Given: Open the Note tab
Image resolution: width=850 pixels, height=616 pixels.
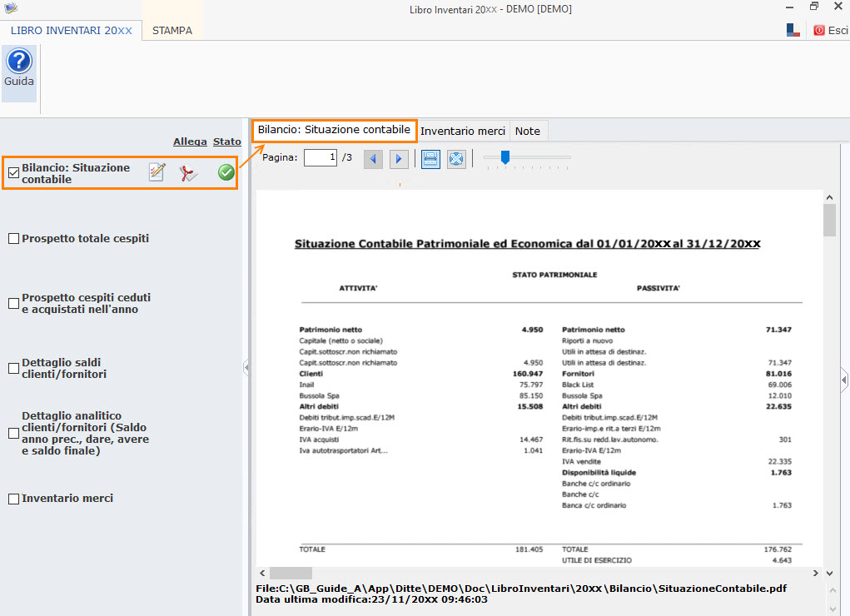Looking at the screenshot, I should pos(528,132).
